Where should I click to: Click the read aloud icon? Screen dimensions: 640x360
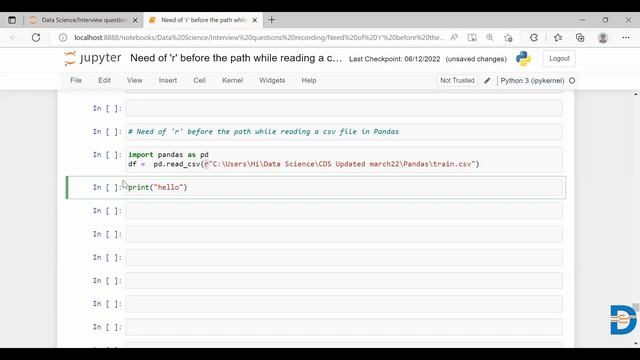click(454, 38)
